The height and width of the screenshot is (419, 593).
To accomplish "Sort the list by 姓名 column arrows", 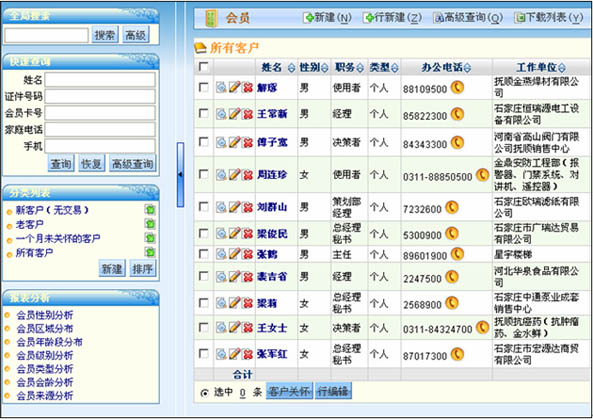I will point(291,68).
